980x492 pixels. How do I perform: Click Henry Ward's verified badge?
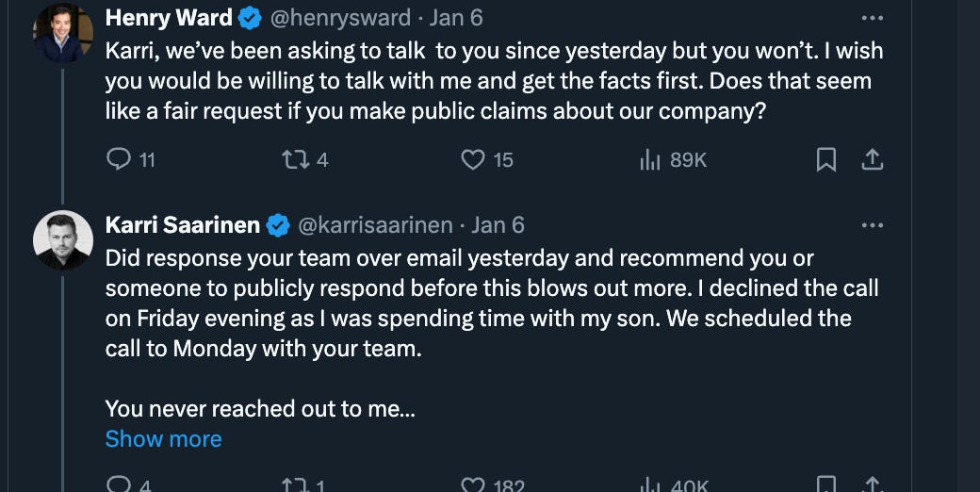250,18
